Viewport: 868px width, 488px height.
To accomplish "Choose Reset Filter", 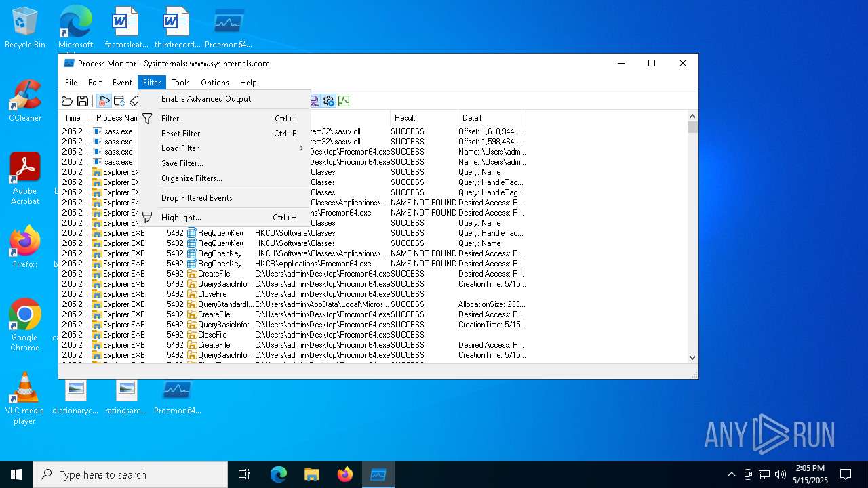I will pyautogui.click(x=224, y=134).
